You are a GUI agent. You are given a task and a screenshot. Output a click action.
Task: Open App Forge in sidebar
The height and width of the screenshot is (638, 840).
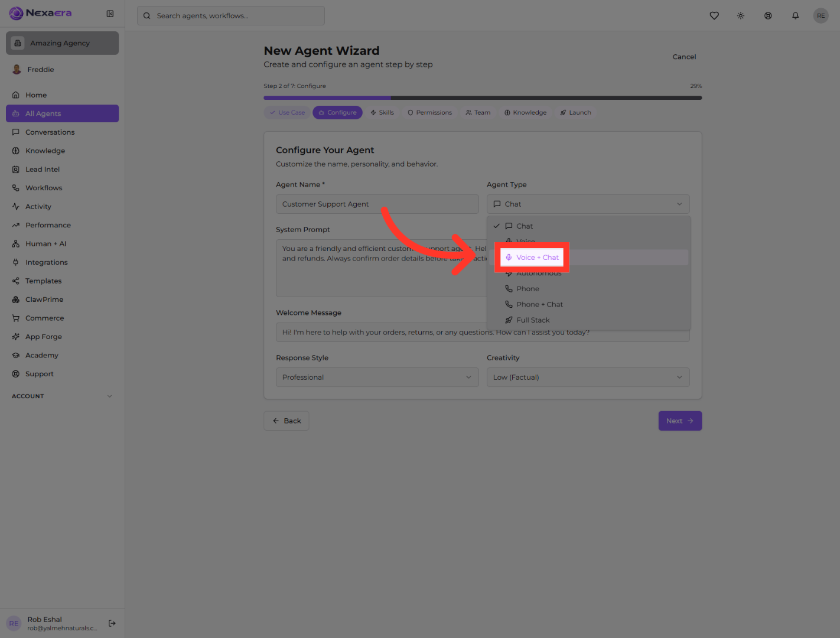point(62,337)
